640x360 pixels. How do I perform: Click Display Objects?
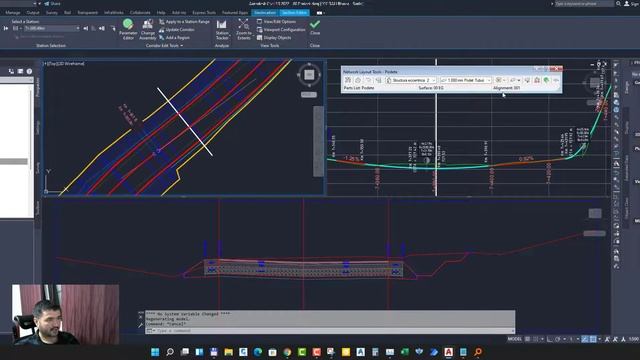(274, 38)
